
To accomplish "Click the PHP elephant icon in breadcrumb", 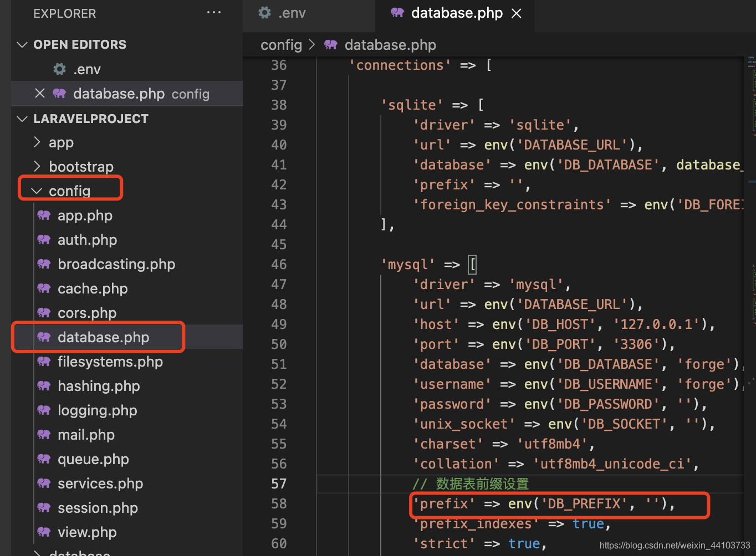I will [x=331, y=45].
